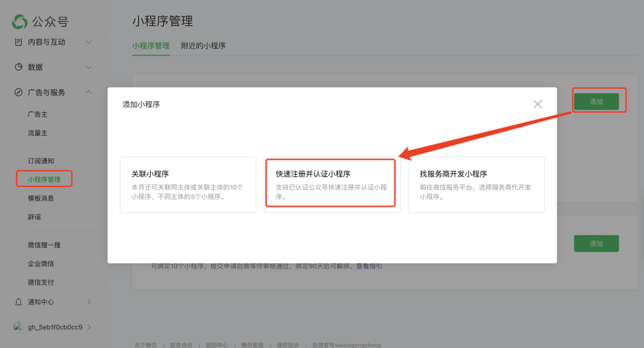Screen dimensions: 644x348
Task: Collapse the 广告与服务 section chevron
Action: pyautogui.click(x=88, y=92)
